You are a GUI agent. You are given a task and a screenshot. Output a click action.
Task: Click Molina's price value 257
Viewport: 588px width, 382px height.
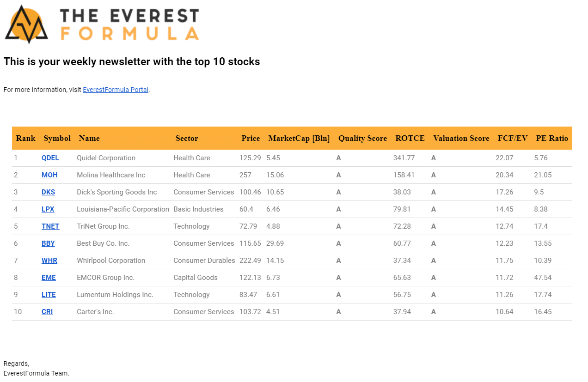coord(245,175)
